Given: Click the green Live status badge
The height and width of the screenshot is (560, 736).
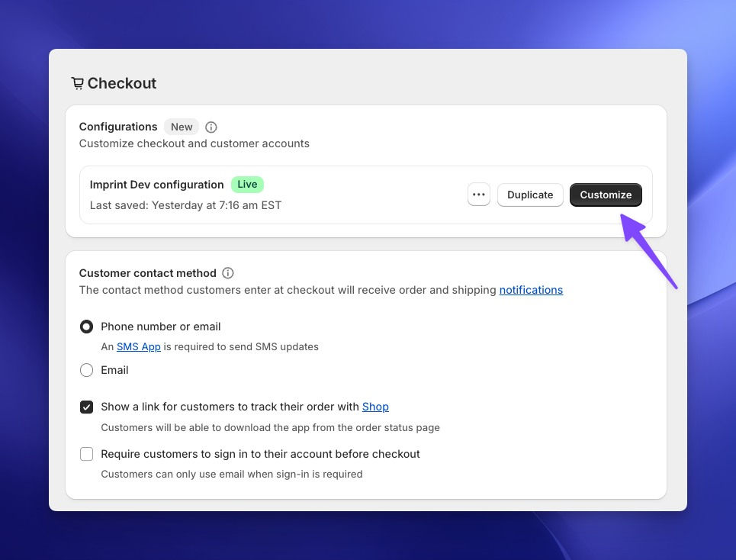Looking at the screenshot, I should [246, 184].
